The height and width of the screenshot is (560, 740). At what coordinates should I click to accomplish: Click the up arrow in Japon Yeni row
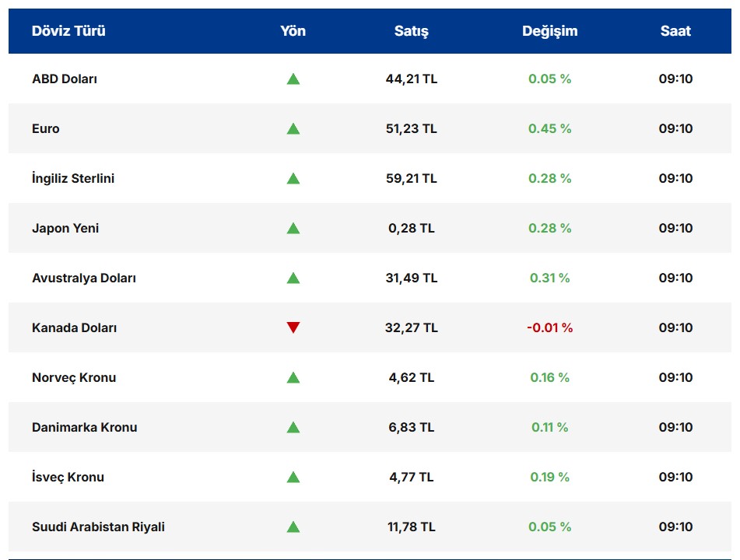point(293,228)
